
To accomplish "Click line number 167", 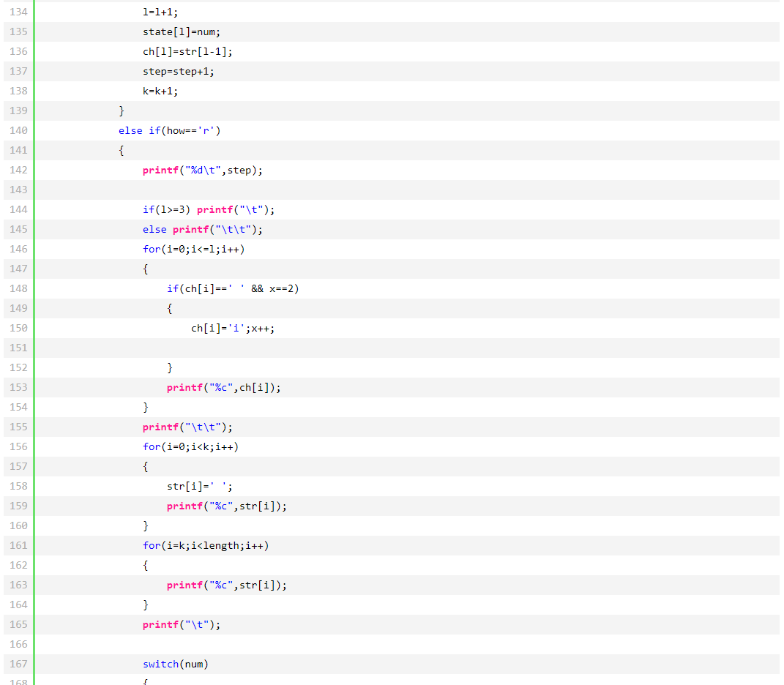I will pyautogui.click(x=18, y=664).
